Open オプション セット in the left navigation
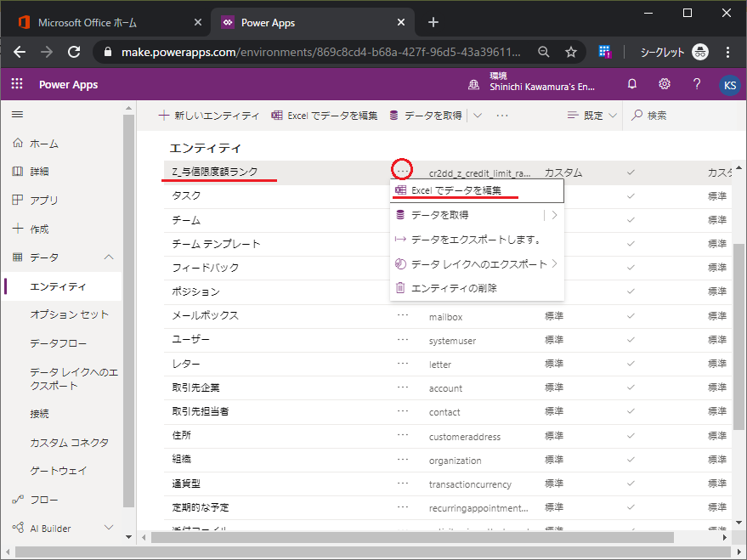Viewport: 747px width, 560px height. pos(69,314)
